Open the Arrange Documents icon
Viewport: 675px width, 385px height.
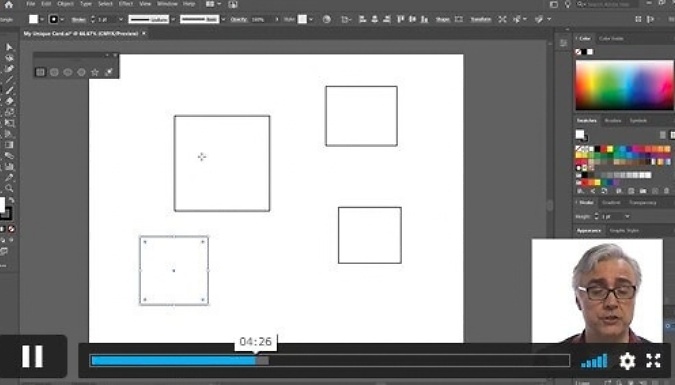tap(211, 4)
